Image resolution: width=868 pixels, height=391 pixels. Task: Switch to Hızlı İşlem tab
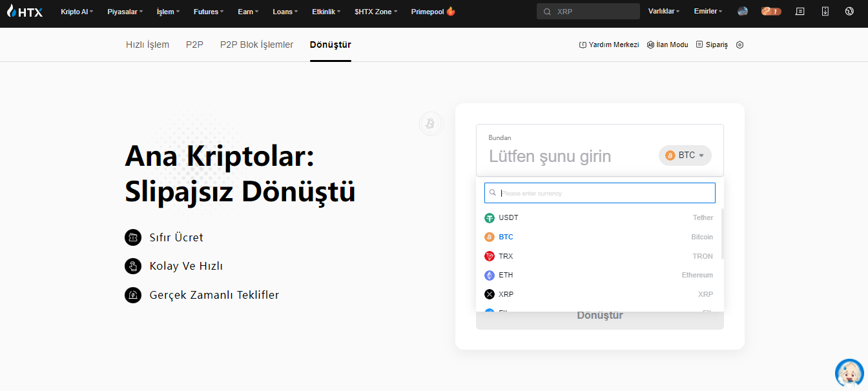(147, 45)
